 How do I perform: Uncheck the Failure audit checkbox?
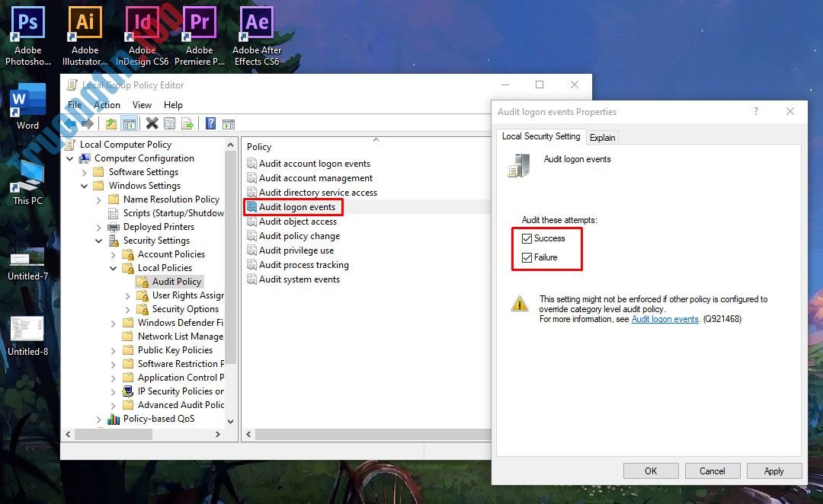[527, 258]
